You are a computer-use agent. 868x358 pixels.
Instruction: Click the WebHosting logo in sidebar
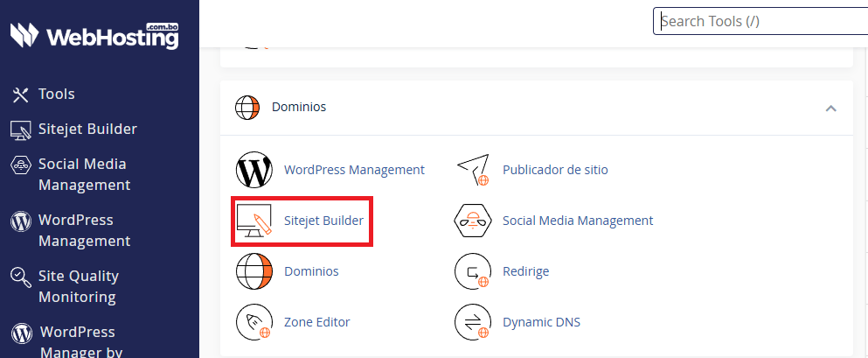click(x=94, y=36)
